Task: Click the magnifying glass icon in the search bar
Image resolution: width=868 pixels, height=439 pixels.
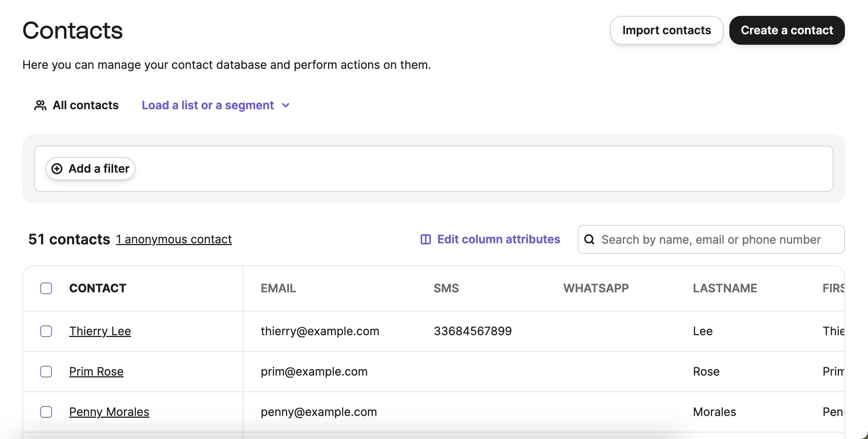Action: 590,239
